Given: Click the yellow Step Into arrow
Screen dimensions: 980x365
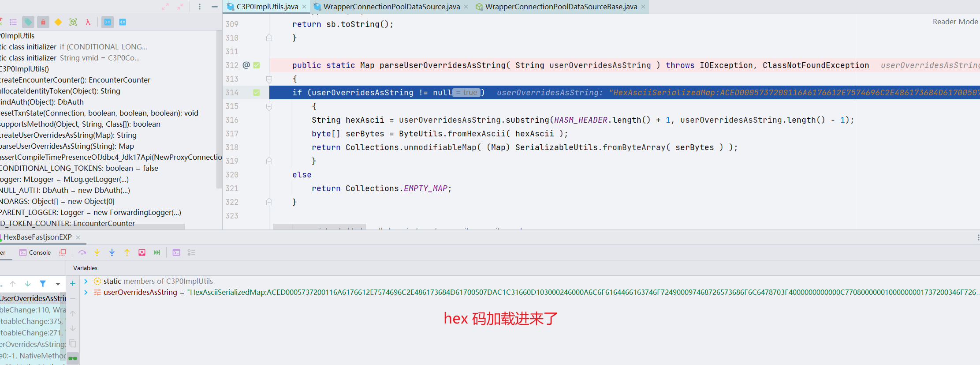Looking at the screenshot, I should 97,252.
